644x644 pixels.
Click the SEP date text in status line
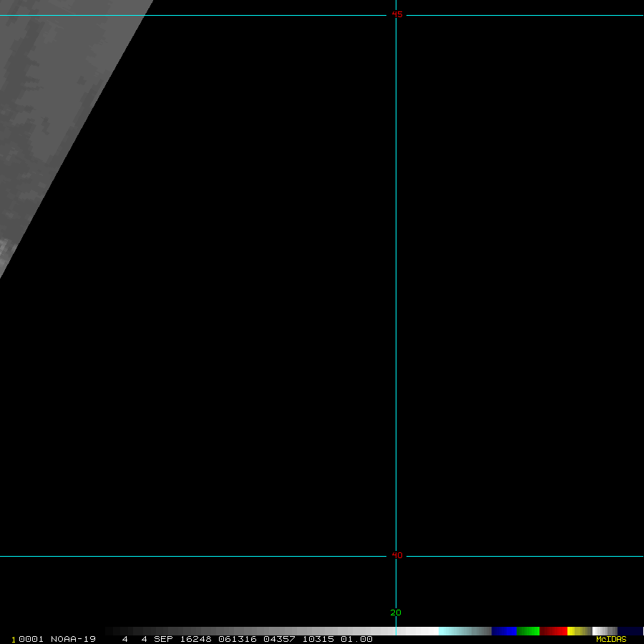pos(165,639)
